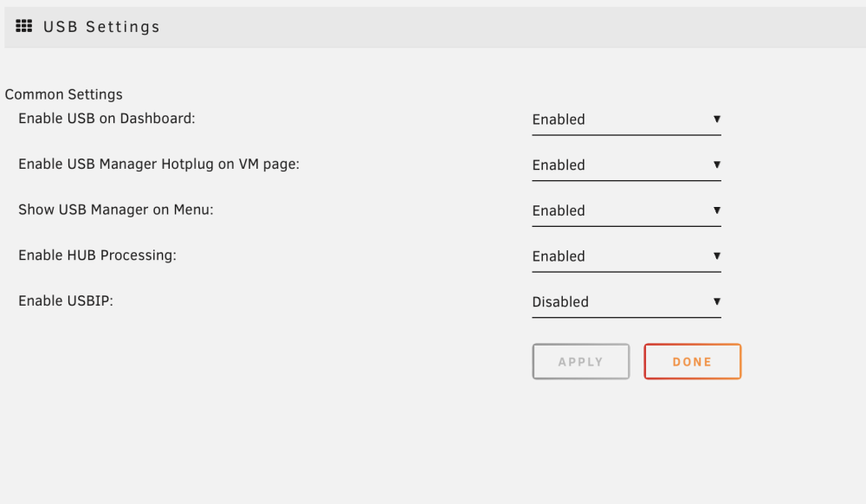This screenshot has height=504, width=866.
Task: Open Enable USB Manager Hotplug on VM page dropdown
Action: (626, 165)
